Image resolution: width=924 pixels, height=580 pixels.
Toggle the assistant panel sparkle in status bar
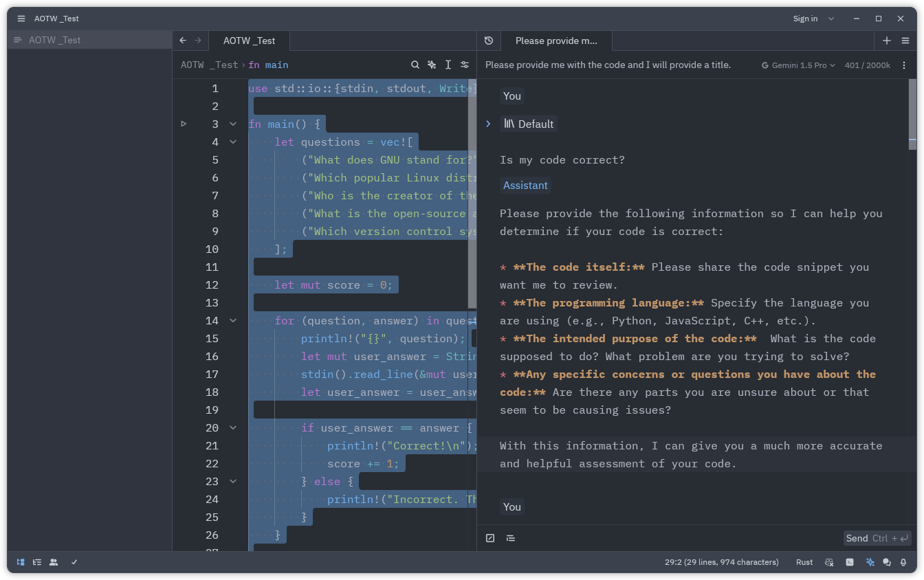(870, 562)
